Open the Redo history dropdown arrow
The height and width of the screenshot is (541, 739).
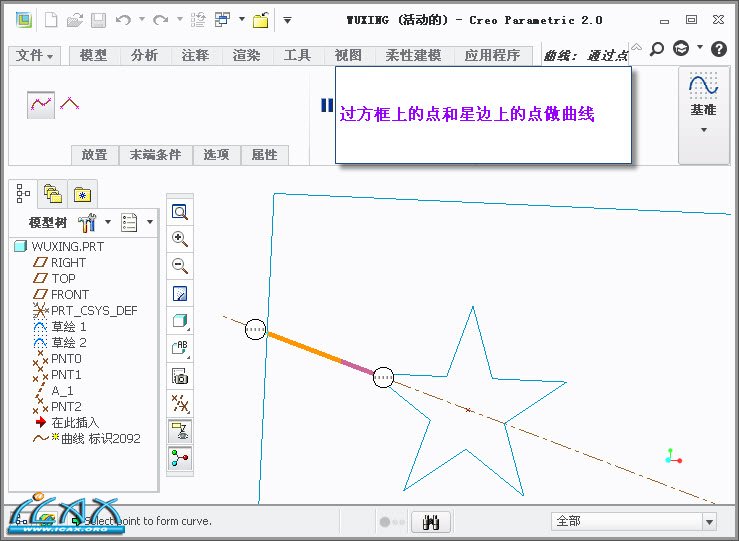[x=180, y=19]
